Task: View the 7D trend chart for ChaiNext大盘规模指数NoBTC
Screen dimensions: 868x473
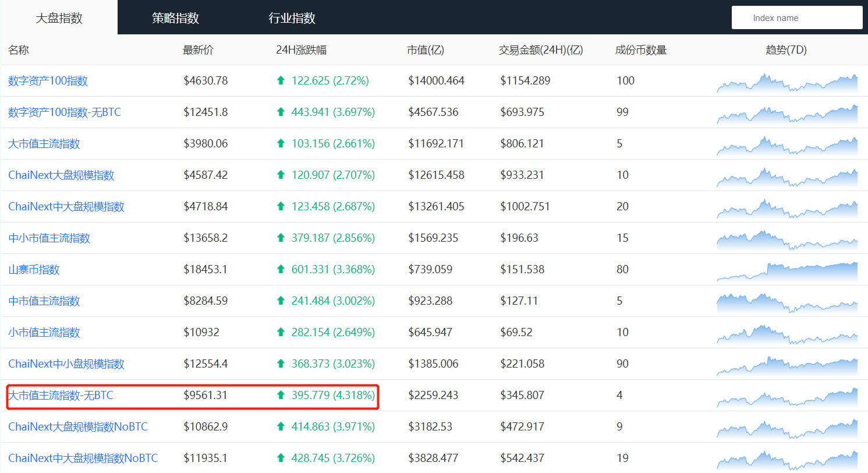Action: [787, 429]
